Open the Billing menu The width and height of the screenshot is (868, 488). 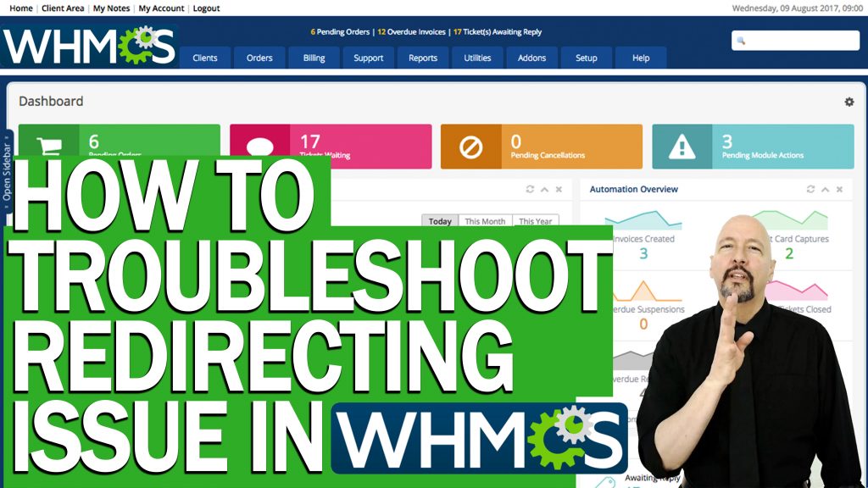pos(314,58)
